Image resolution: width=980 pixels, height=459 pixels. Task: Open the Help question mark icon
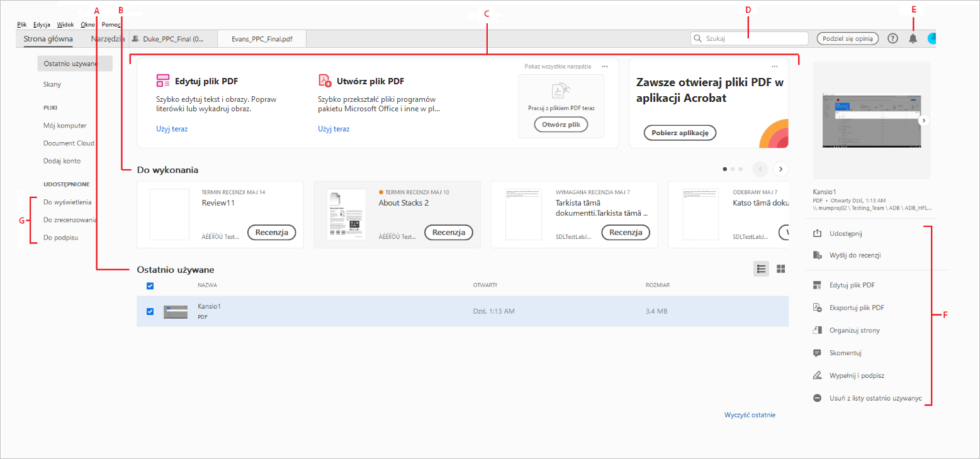coord(893,38)
